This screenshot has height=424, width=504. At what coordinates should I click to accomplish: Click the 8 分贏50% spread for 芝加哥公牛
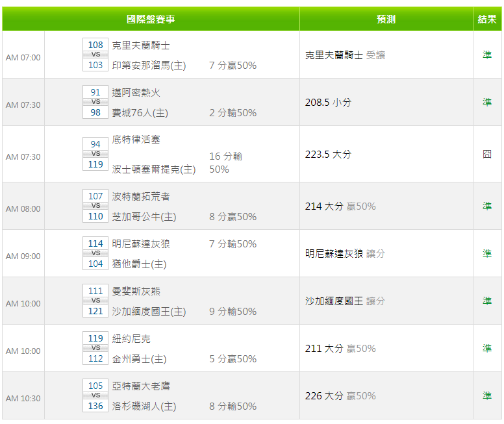click(233, 217)
